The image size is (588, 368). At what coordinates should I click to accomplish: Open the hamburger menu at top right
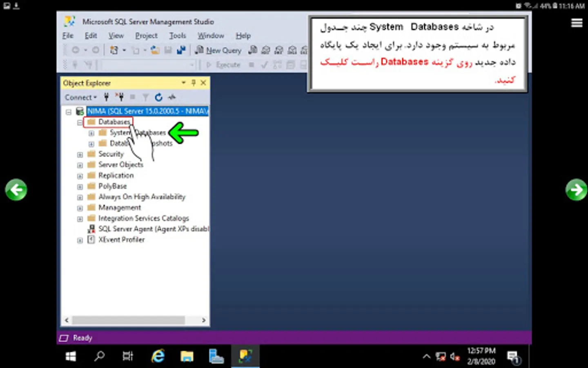pyautogui.click(x=577, y=23)
